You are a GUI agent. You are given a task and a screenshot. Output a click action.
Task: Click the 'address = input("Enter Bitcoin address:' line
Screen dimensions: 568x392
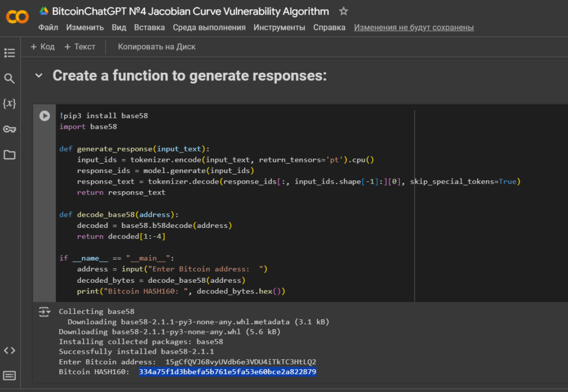pyautogui.click(x=172, y=269)
